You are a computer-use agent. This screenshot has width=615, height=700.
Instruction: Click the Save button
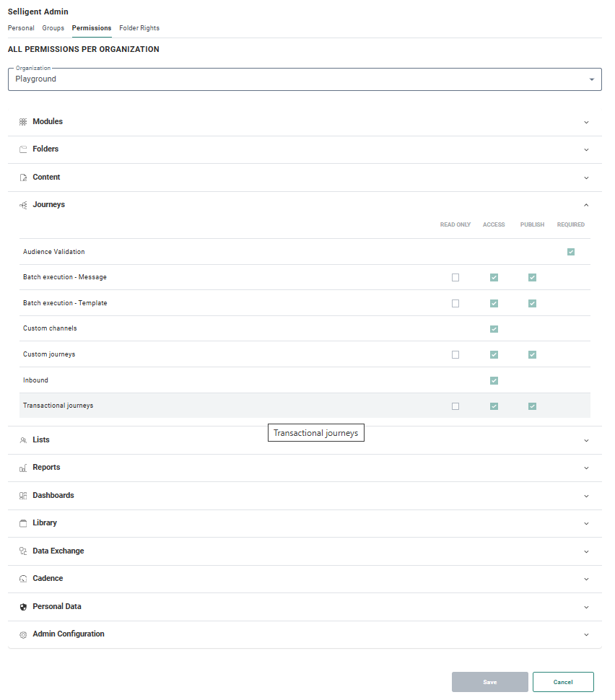pos(489,682)
